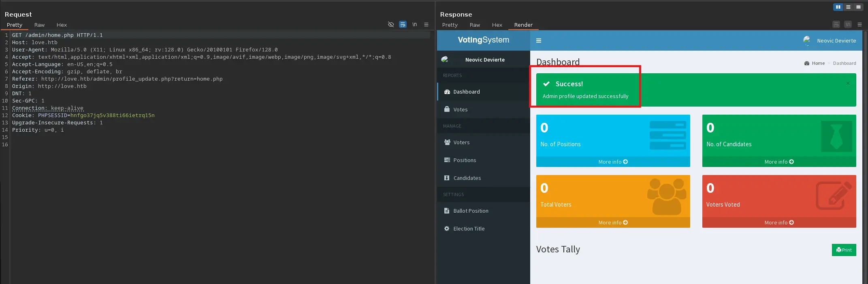Switch Response view to Hex tab
This screenshot has width=868, height=284.
tap(497, 25)
